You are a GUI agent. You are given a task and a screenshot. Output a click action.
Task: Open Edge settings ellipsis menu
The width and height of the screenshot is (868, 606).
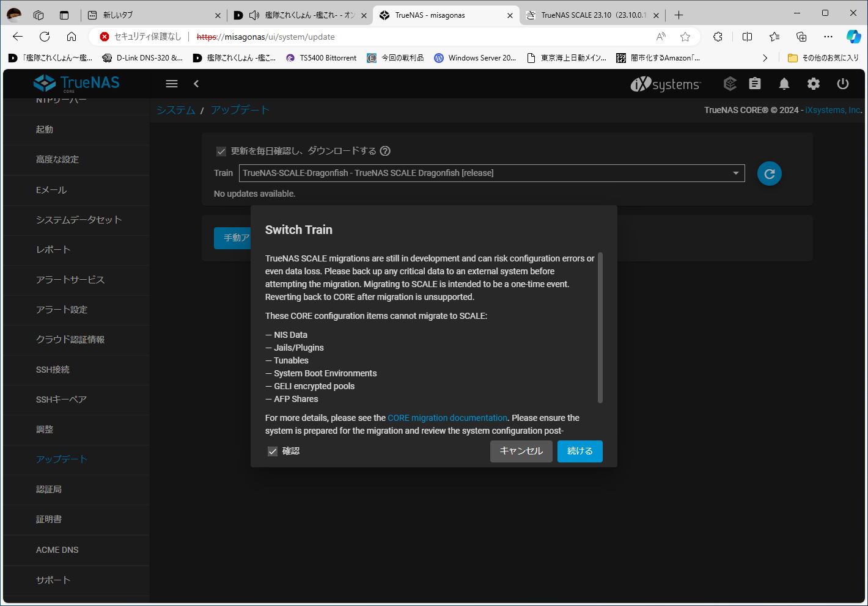[x=828, y=37]
